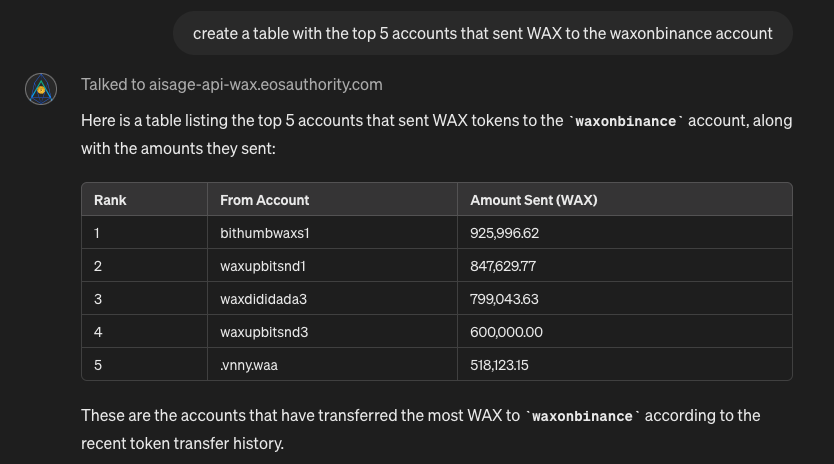Click the 925,996.62 amount cell
The width and height of the screenshot is (834, 464).
(504, 233)
